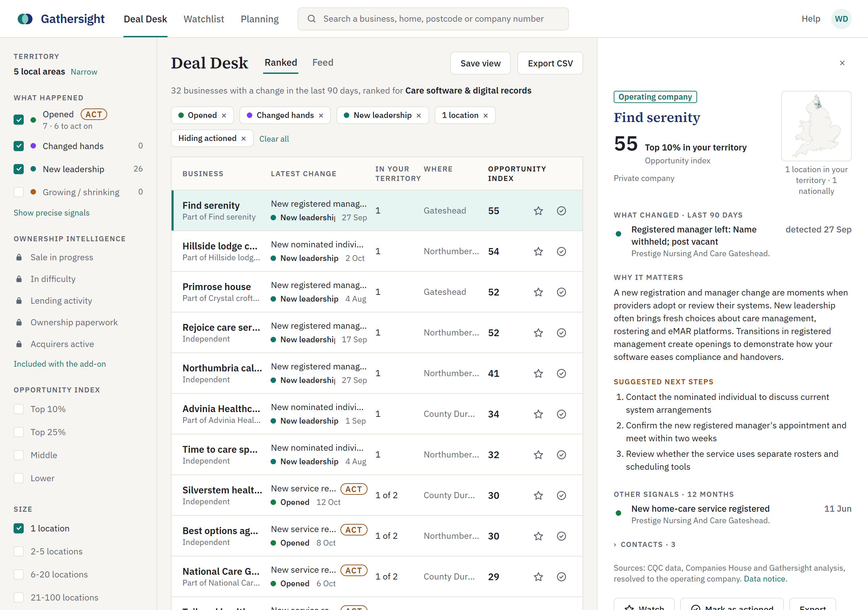Switch to the Ranked view
The height and width of the screenshot is (610, 868).
[280, 63]
